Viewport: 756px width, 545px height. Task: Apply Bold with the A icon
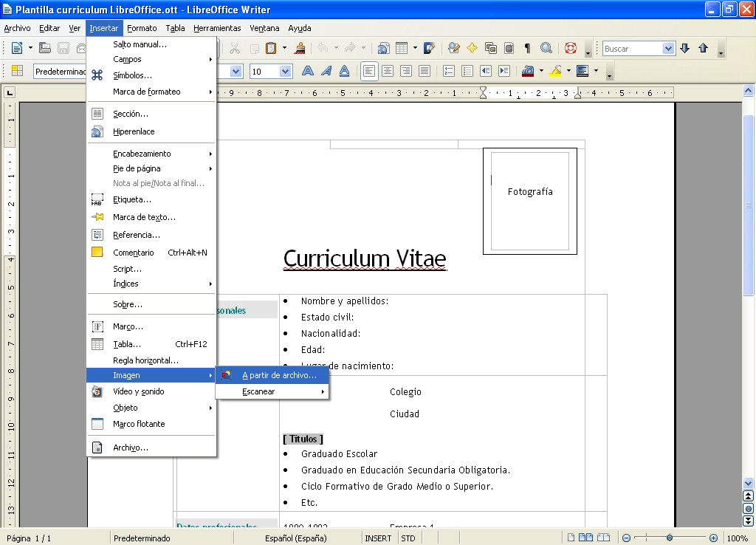click(308, 71)
